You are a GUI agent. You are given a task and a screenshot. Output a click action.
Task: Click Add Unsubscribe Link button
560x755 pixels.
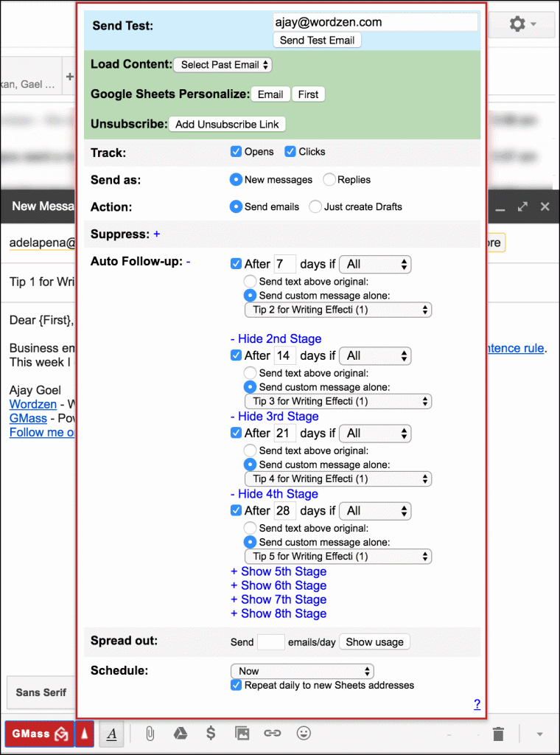227,125
